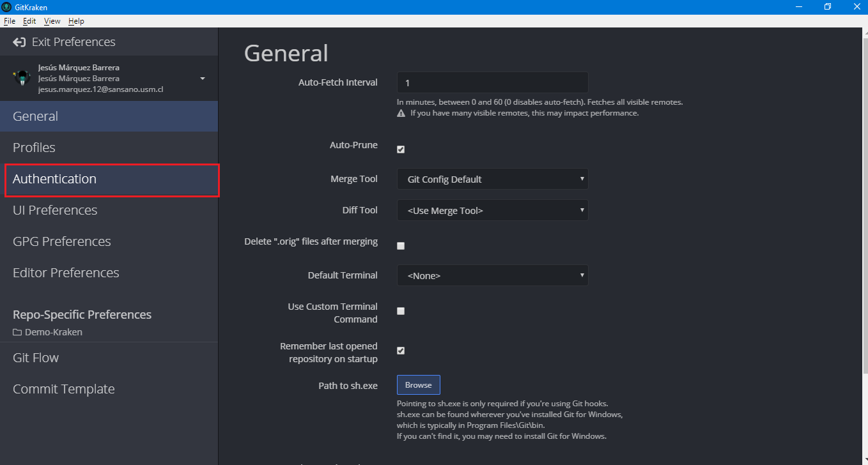Open UI Preferences section
Viewport: 868px width, 465px height.
pos(109,210)
